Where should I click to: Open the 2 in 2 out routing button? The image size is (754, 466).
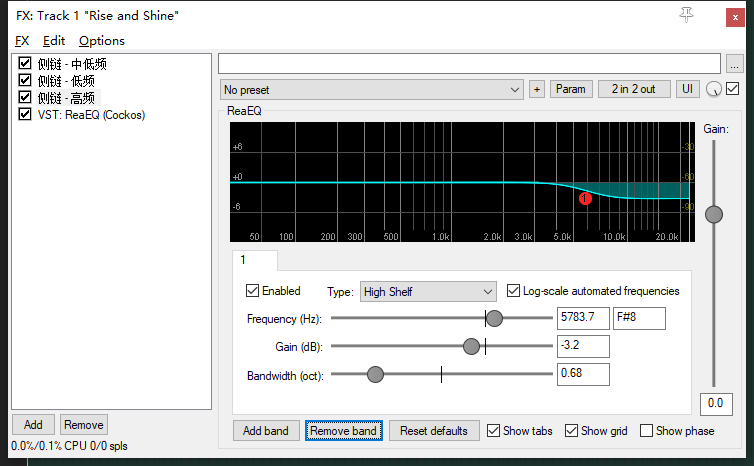[x=634, y=89]
